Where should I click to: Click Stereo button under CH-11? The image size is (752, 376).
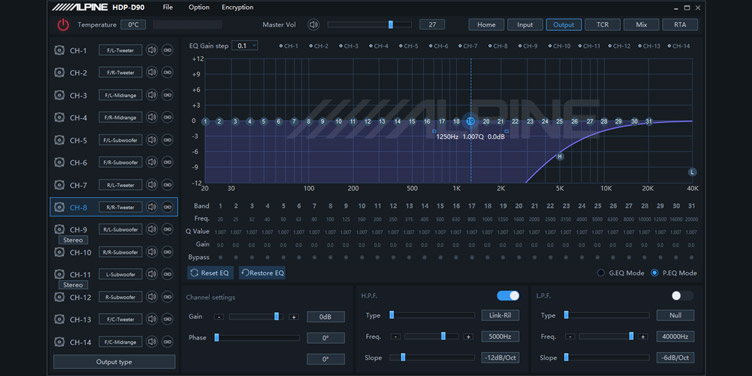[x=73, y=285]
